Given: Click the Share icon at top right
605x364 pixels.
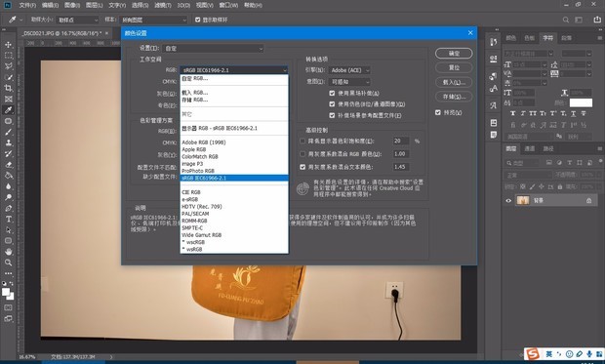Looking at the screenshot, I should (x=596, y=20).
